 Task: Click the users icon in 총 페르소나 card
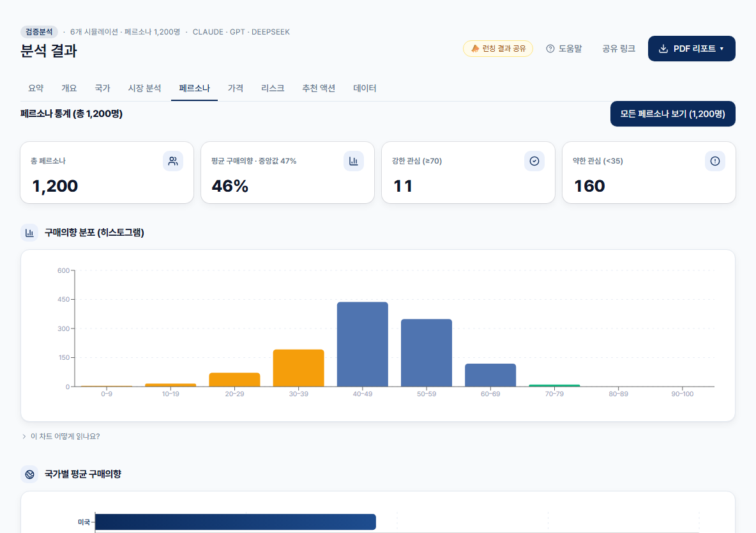(x=173, y=161)
